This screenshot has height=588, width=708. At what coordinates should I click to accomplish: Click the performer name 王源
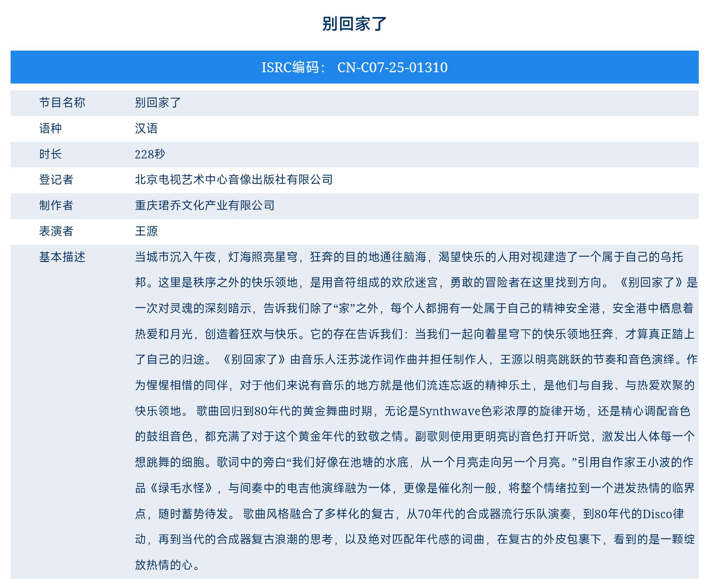146,231
